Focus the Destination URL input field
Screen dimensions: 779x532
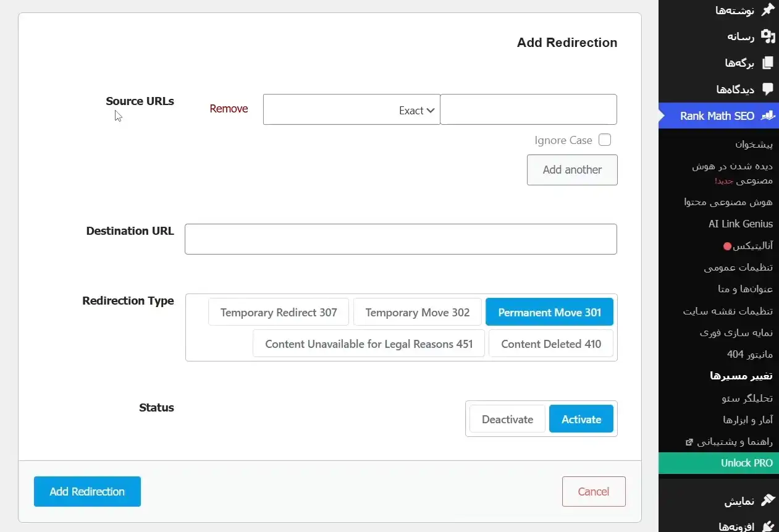(x=401, y=239)
